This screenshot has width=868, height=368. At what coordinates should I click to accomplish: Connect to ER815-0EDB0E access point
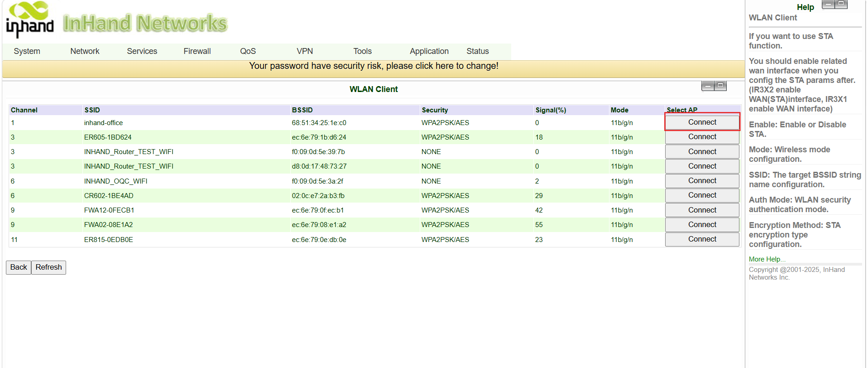pos(702,239)
